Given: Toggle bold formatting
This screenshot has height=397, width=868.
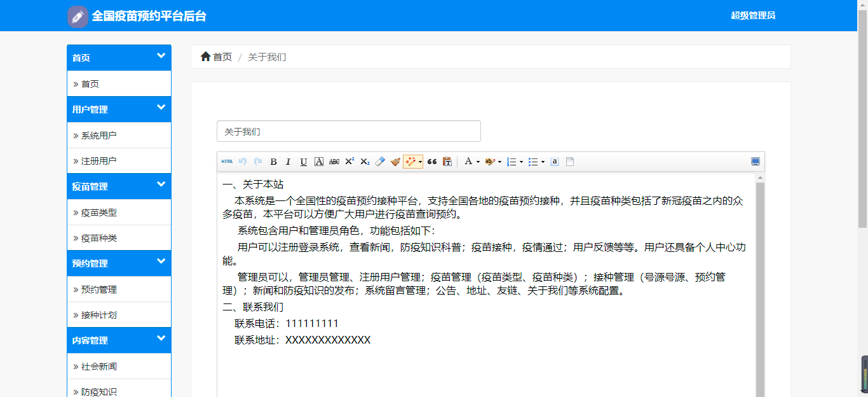Looking at the screenshot, I should coord(273,162).
